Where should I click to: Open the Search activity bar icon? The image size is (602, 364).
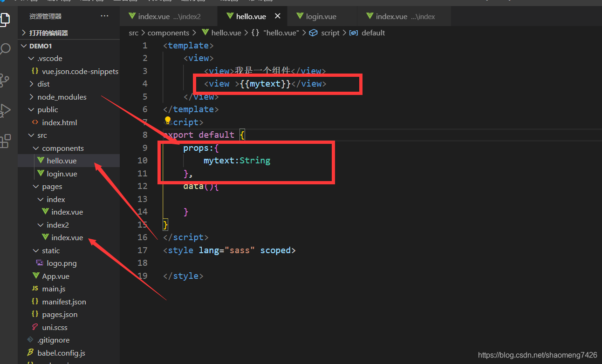[5, 49]
